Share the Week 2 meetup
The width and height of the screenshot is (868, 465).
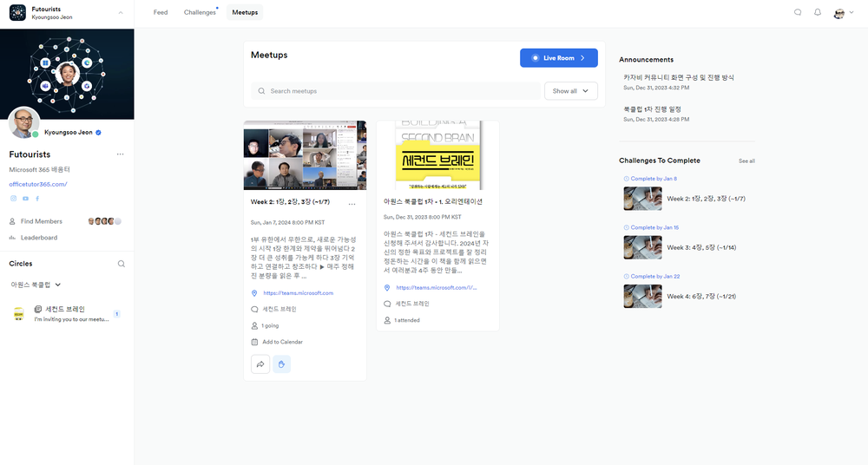pyautogui.click(x=260, y=364)
